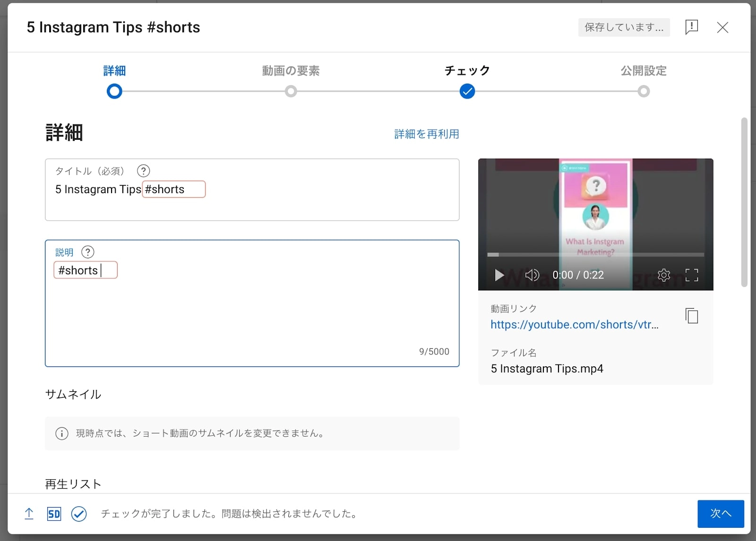Screen dimensions: 756x541
Task: Click the ファイル名 label
Action: pos(514,353)
